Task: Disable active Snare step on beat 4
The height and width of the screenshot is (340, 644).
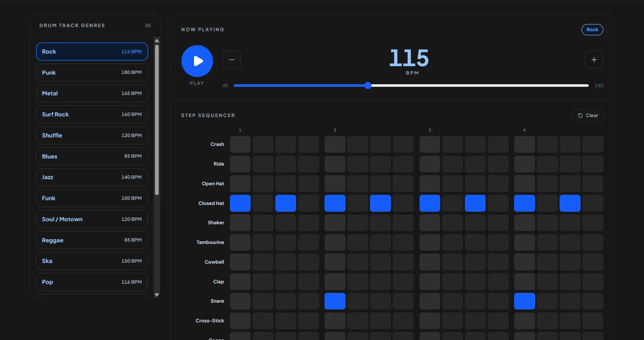Action: point(524,301)
